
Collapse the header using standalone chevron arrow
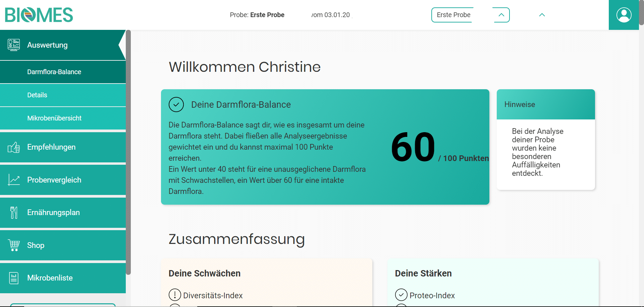pos(542,15)
